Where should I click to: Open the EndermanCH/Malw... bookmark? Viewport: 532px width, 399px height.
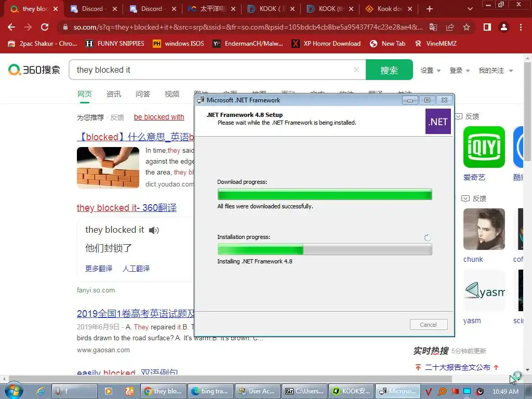coord(248,44)
